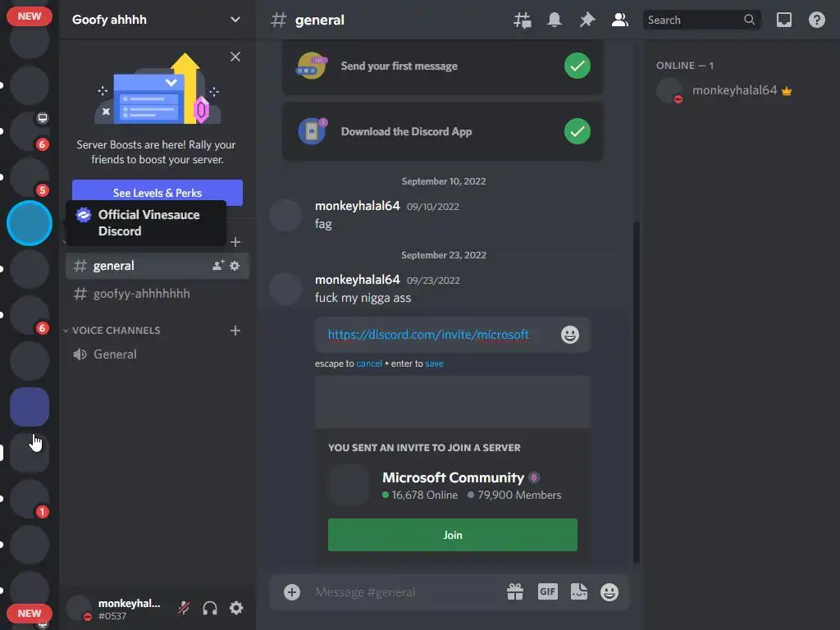840x630 pixels.
Task: Dismiss the Server Boosts banner
Action: tap(235, 57)
